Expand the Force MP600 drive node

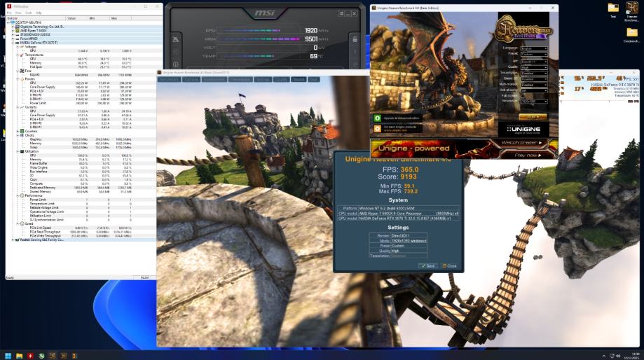tap(13, 39)
